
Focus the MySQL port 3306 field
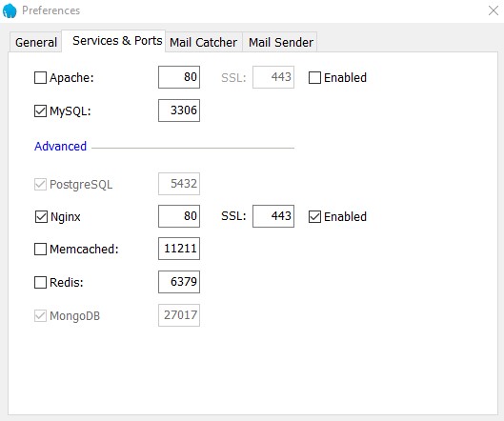pyautogui.click(x=179, y=110)
